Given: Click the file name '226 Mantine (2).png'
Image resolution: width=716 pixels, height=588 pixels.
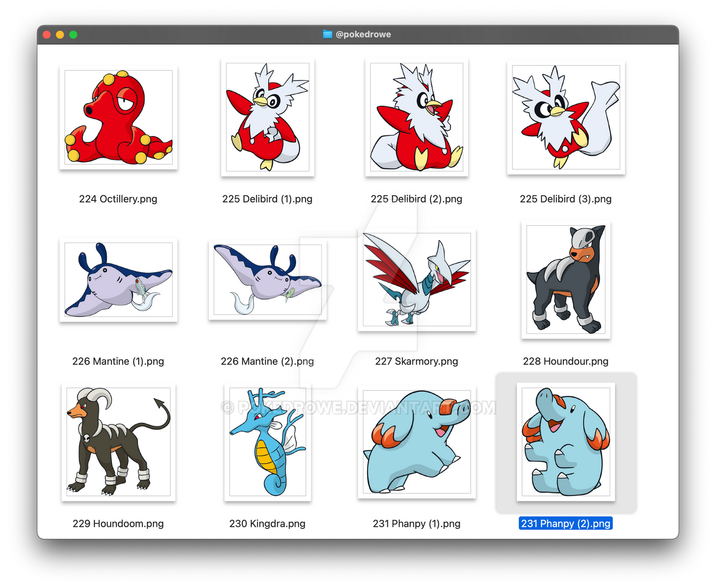Looking at the screenshot, I should tap(267, 361).
